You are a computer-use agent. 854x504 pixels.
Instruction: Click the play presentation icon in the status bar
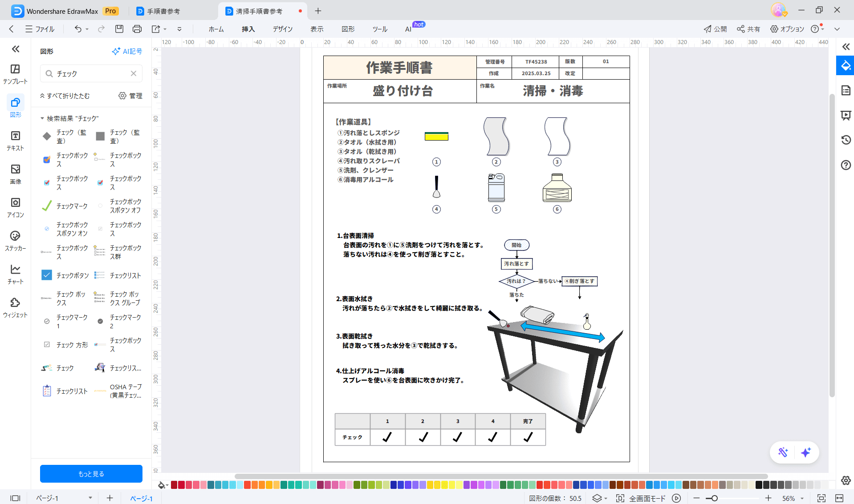tap(676, 498)
